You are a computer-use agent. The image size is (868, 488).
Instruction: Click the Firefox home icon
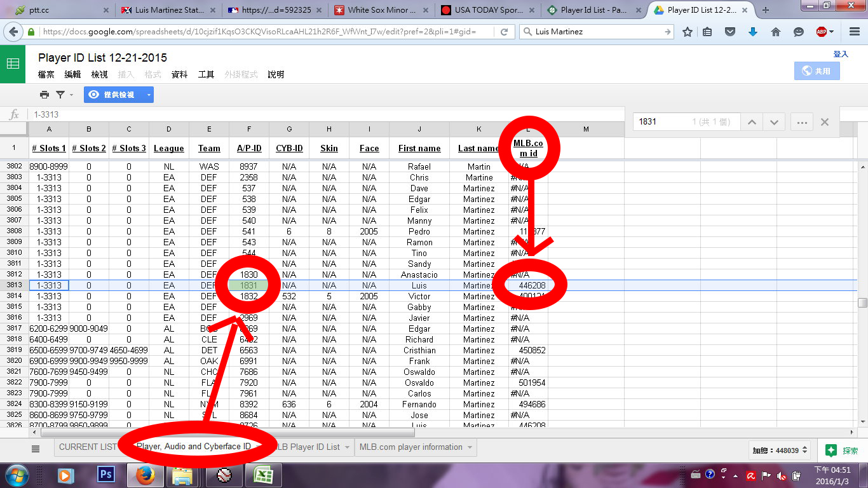tap(775, 32)
